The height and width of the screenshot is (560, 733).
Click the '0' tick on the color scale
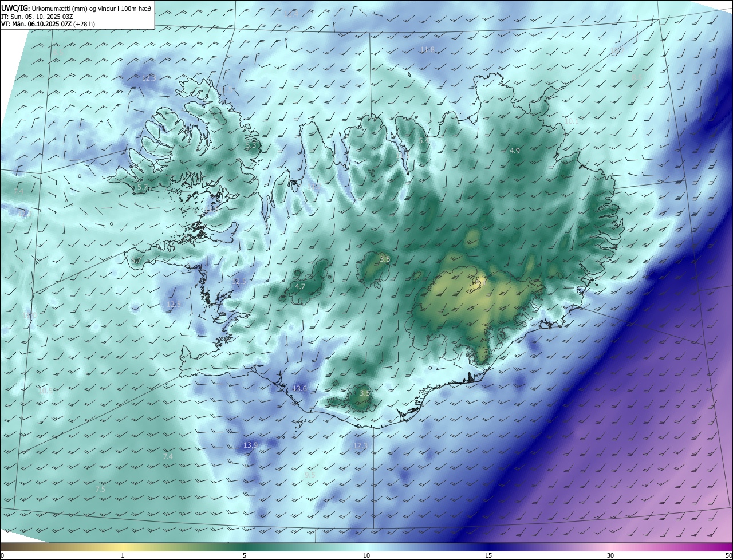[x=2, y=555]
